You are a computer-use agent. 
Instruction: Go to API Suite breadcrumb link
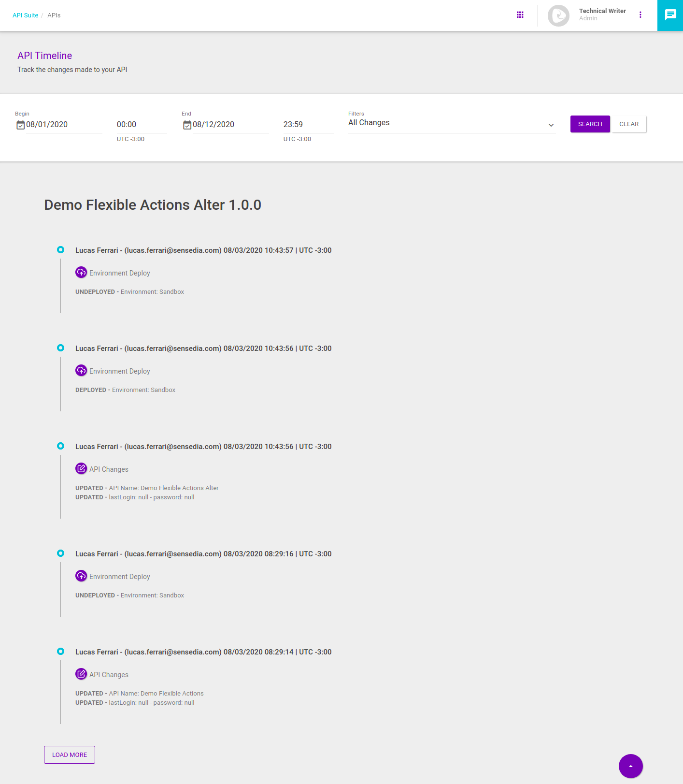click(25, 15)
